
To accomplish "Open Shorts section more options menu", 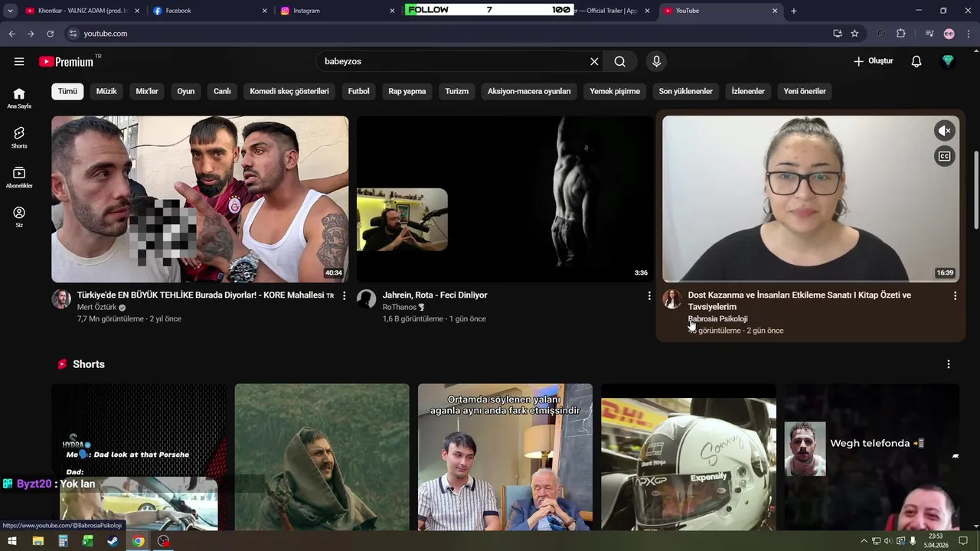I will pyautogui.click(x=949, y=364).
